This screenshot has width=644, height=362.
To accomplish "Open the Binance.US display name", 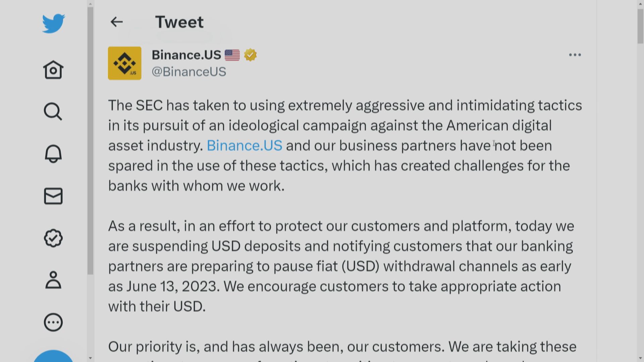I will pos(186,55).
